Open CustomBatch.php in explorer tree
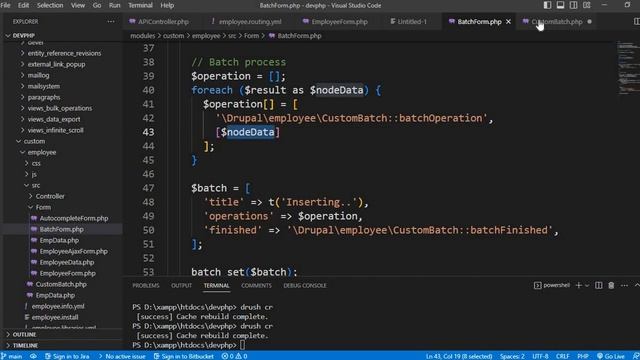 point(61,284)
